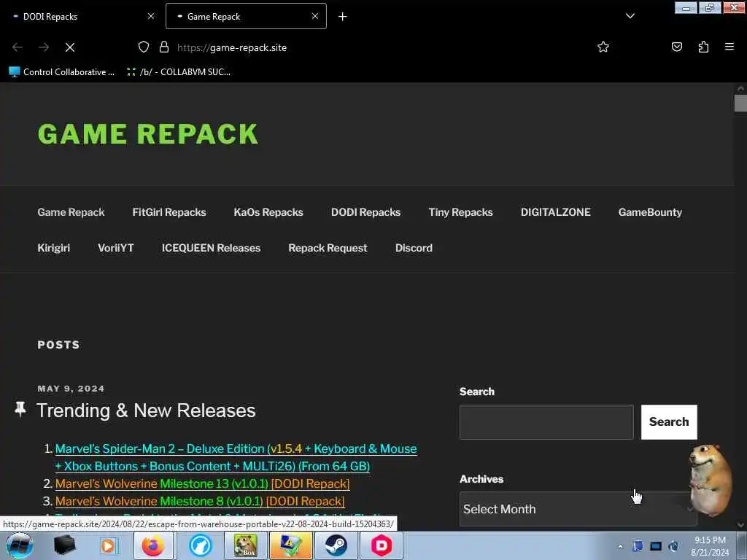Click the GAME REPACK site title
The width and height of the screenshot is (747, 560).
[x=147, y=134]
